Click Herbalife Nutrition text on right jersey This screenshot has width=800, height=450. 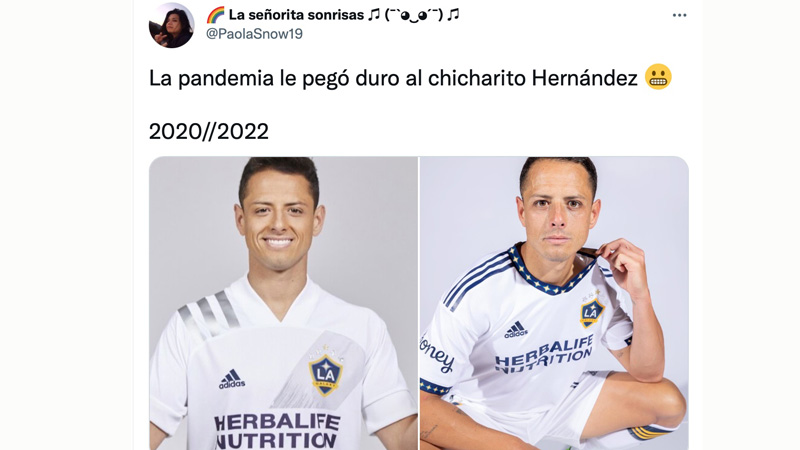(x=544, y=354)
